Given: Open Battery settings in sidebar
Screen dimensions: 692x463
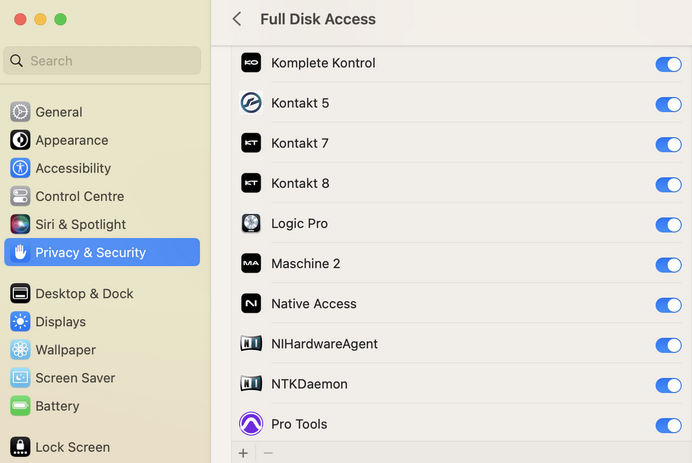Looking at the screenshot, I should pos(102,406).
